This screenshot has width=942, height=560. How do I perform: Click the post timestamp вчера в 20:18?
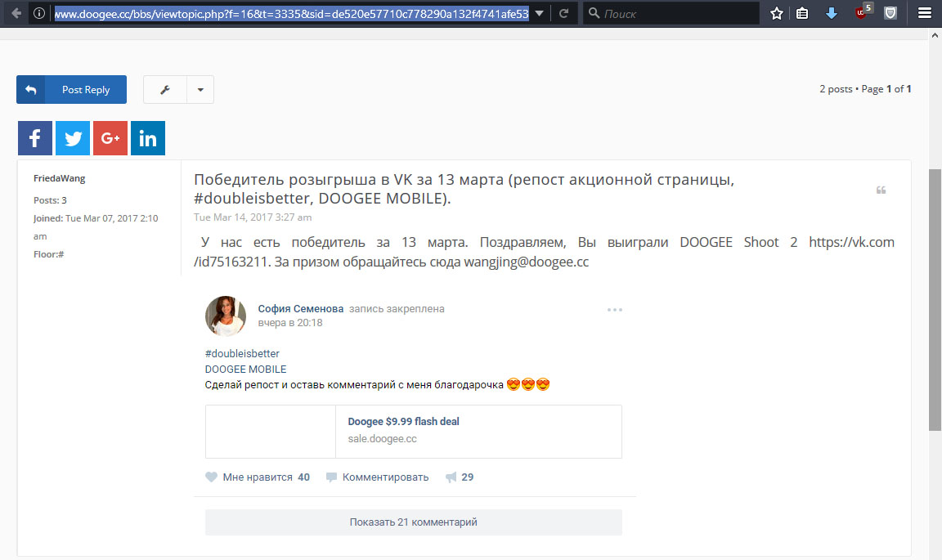[290, 323]
